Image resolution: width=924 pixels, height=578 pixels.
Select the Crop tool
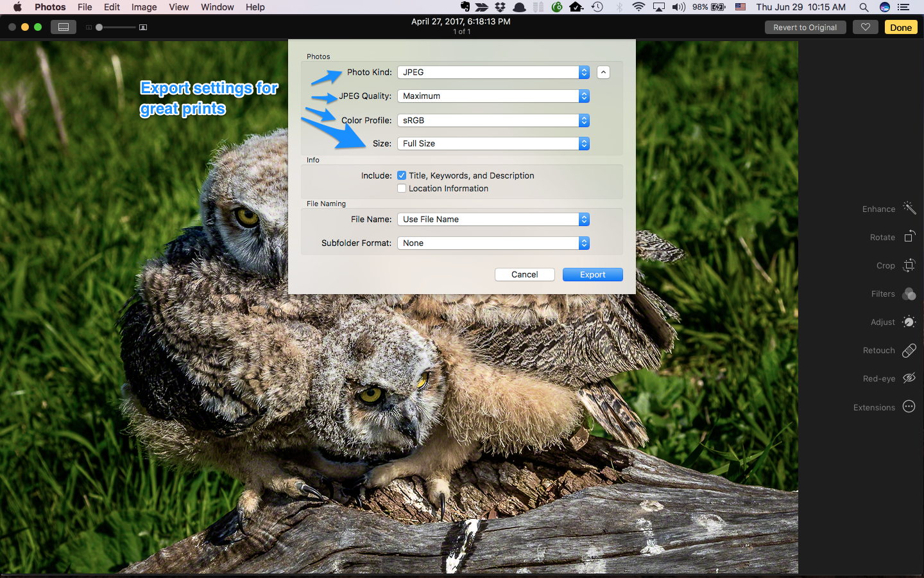pos(908,265)
